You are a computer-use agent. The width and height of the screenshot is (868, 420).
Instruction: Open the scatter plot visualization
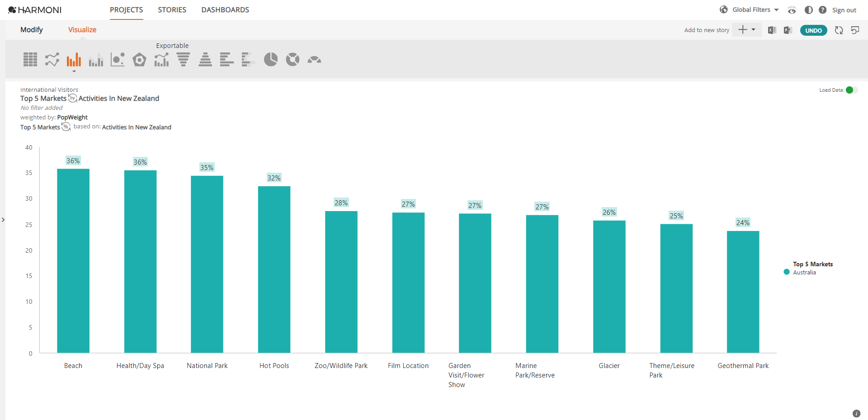click(x=118, y=59)
